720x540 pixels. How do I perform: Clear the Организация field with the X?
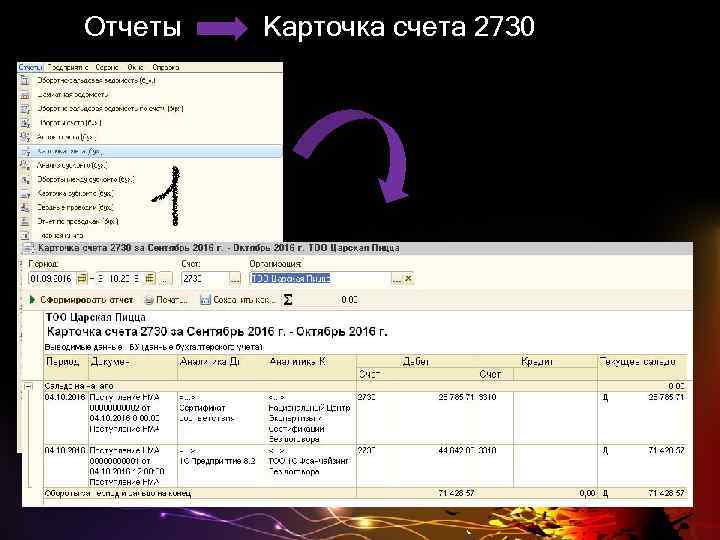[408, 278]
